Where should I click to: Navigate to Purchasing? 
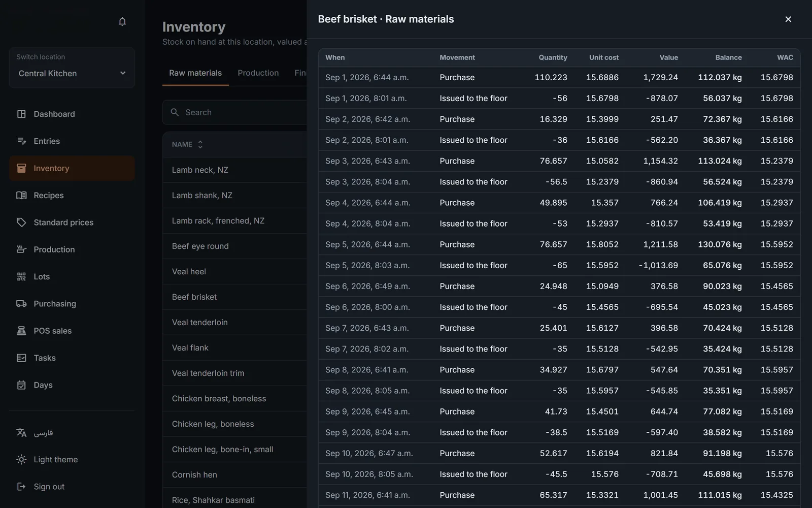72,304
